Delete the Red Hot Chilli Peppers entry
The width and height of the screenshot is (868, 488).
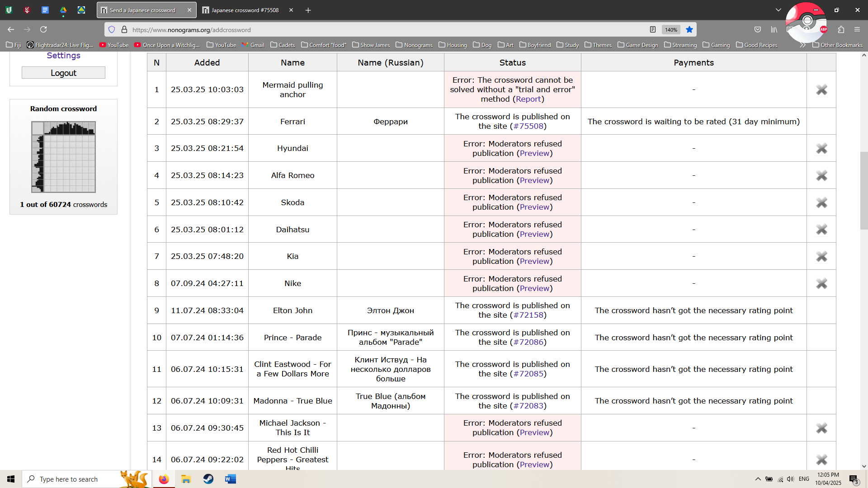click(821, 460)
